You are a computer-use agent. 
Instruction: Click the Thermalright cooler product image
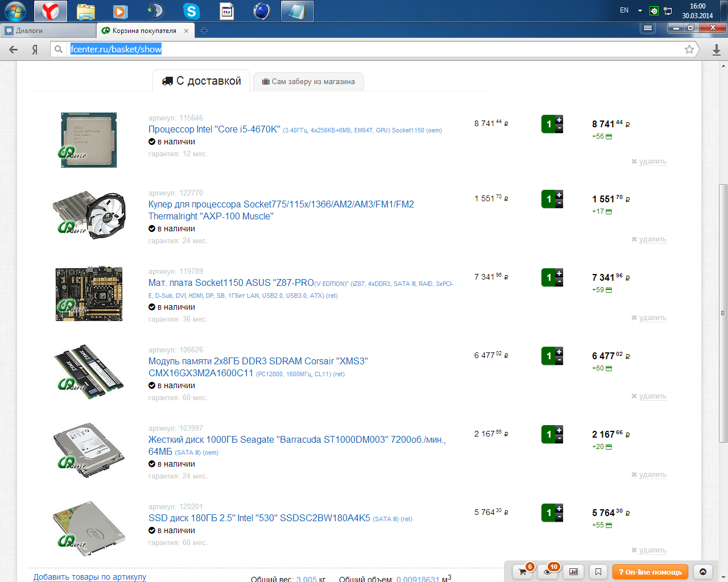[89, 215]
